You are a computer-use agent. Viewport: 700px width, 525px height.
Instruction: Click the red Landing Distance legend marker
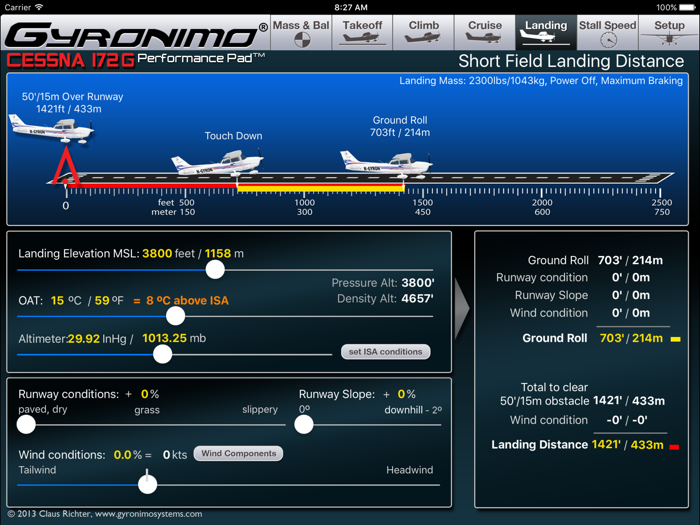pos(674,446)
